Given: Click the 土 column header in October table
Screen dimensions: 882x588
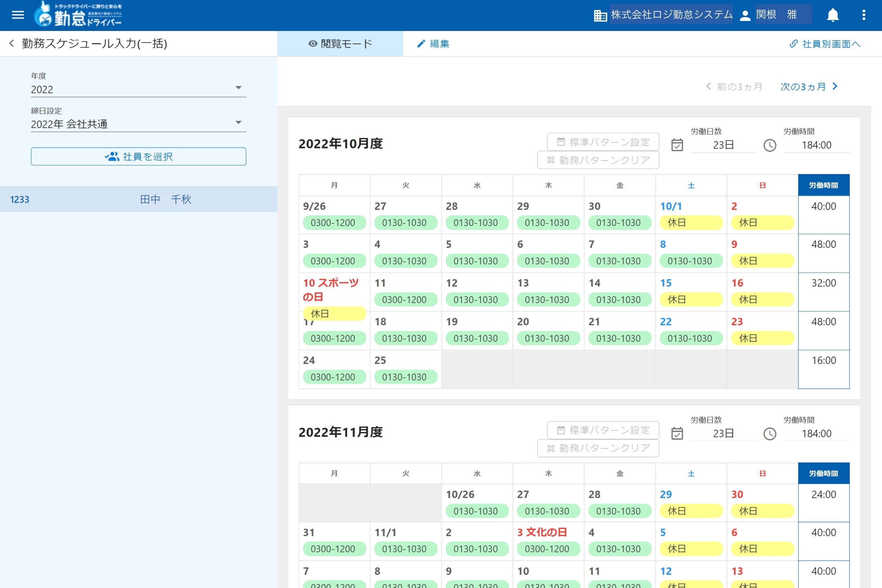Looking at the screenshot, I should click(691, 185).
